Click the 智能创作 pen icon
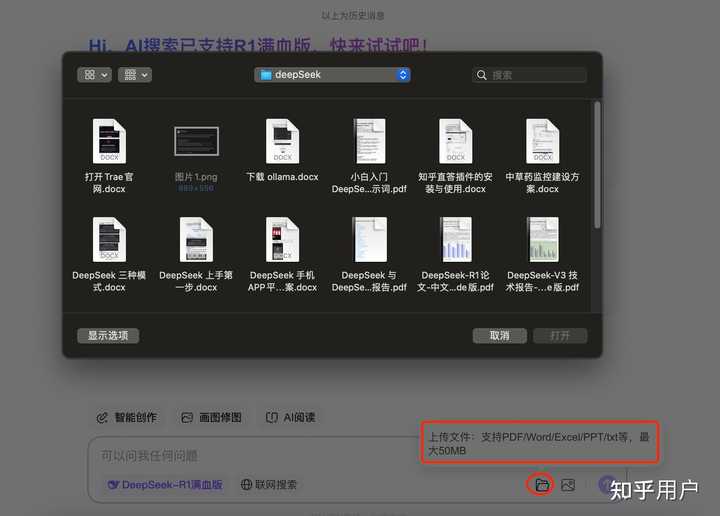 pos(102,418)
